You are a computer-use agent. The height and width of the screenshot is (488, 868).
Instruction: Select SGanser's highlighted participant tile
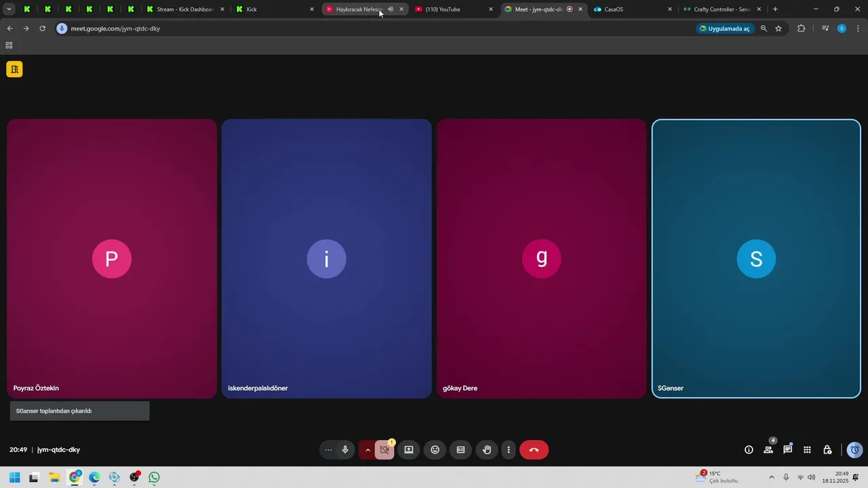point(756,258)
